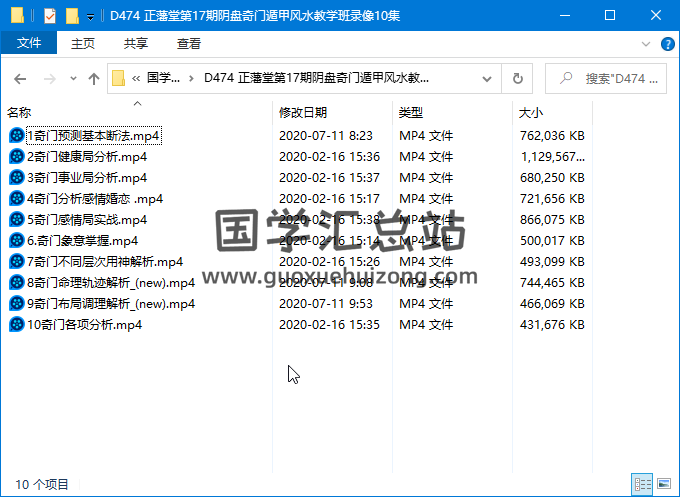Click the video icon of 9奇门布局调理解析_(new).mp4
The width and height of the screenshot is (680, 497).
[x=16, y=304]
